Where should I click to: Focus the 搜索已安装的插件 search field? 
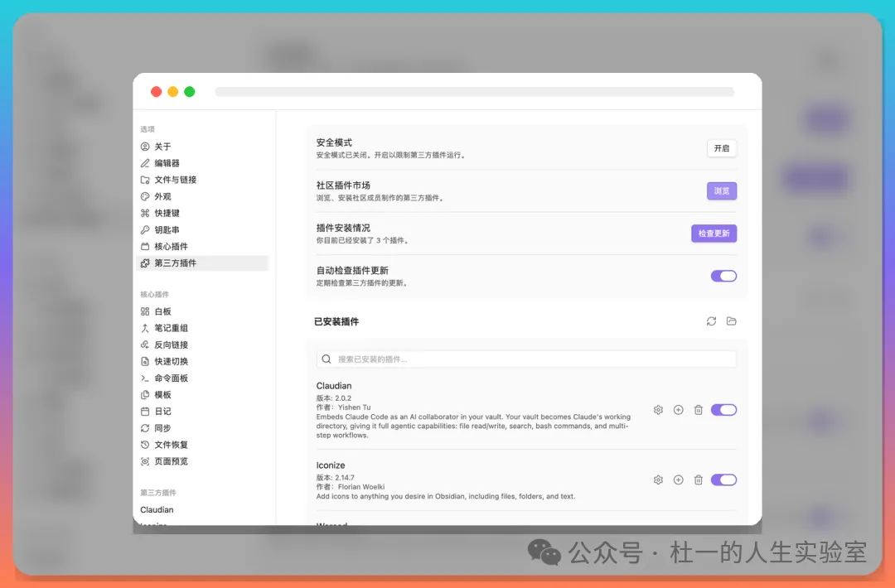(x=526, y=359)
